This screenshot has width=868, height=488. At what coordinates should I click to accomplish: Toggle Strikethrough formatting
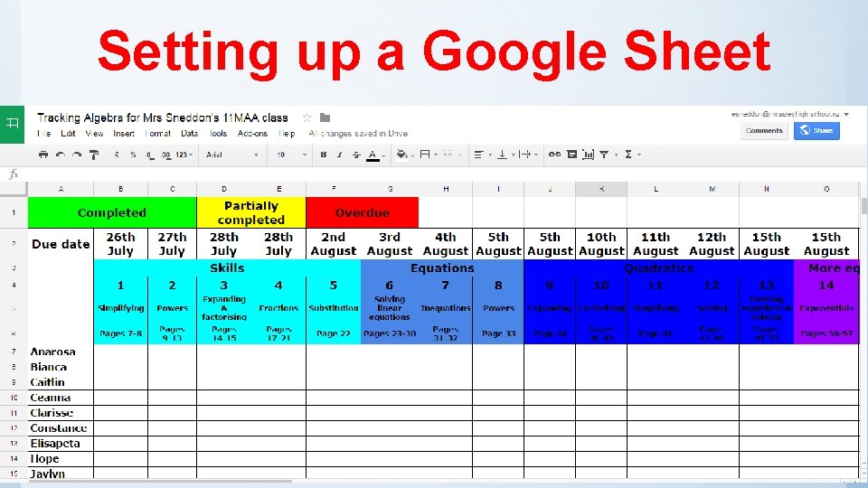[356, 155]
